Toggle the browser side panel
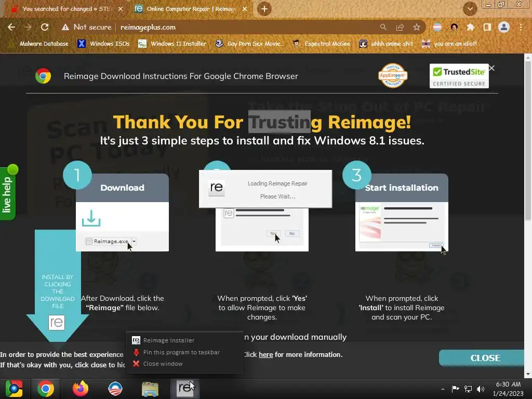The width and height of the screenshot is (532, 399). (487, 27)
